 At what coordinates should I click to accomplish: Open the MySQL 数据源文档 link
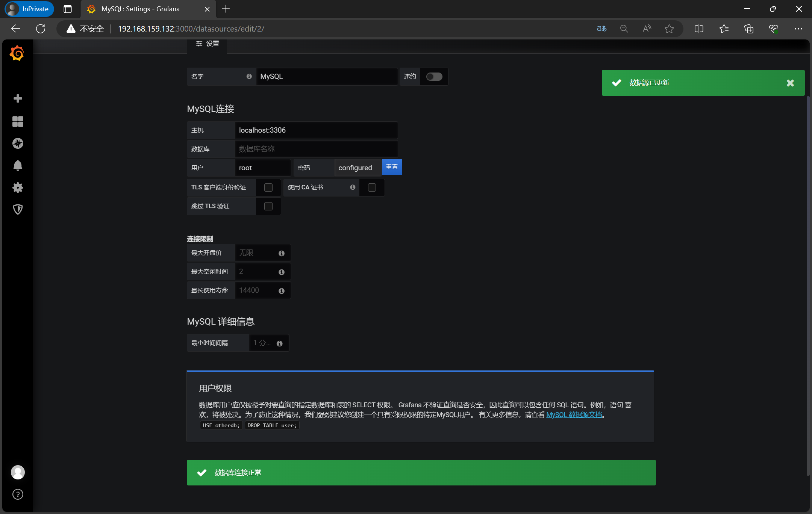point(574,415)
